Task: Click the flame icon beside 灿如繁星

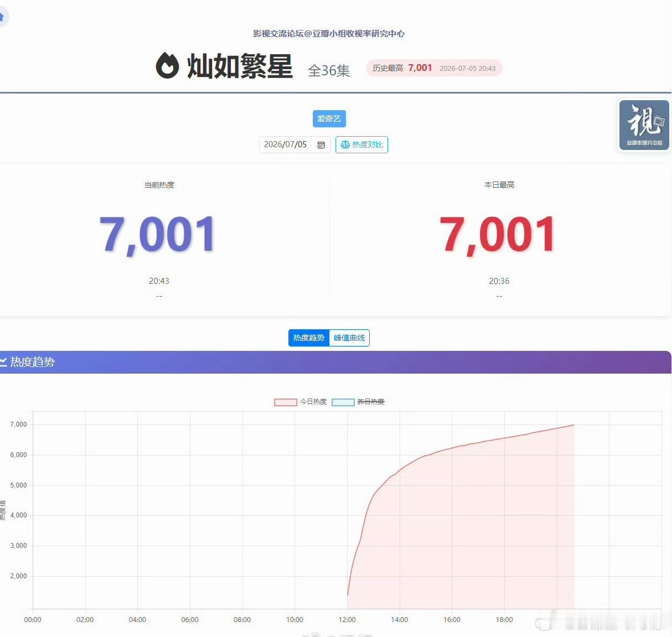Action: click(167, 66)
